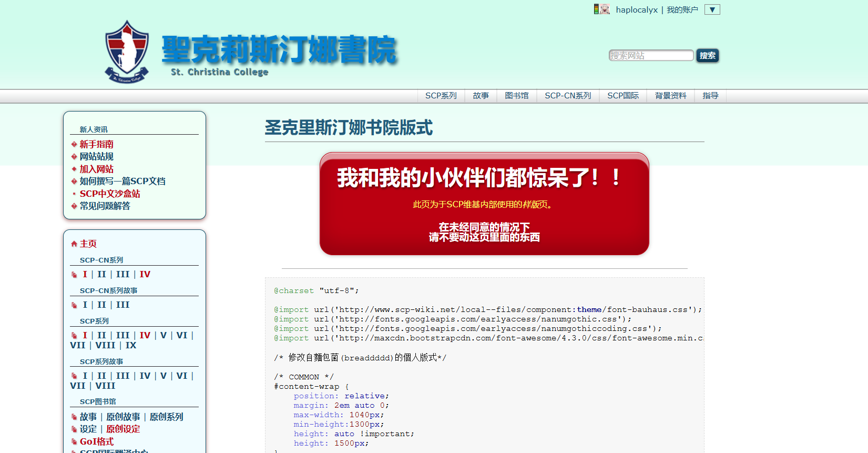This screenshot has width=868, height=453.
Task: Click the user avatar next to haplocalyx
Action: point(605,9)
